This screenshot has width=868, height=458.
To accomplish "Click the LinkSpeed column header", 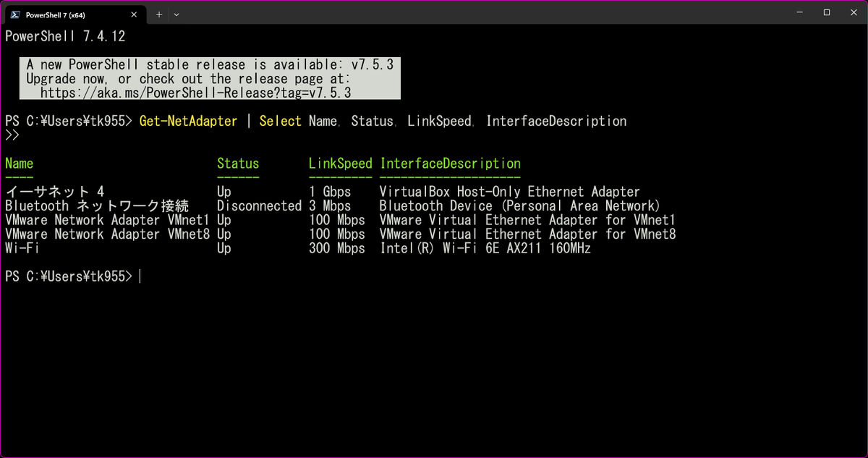I will pyautogui.click(x=340, y=164).
